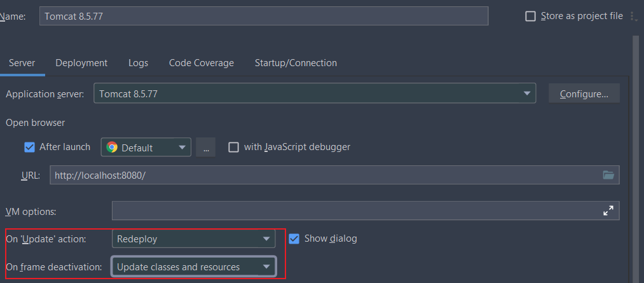Click the VM options input field
644x283 pixels.
click(366, 211)
